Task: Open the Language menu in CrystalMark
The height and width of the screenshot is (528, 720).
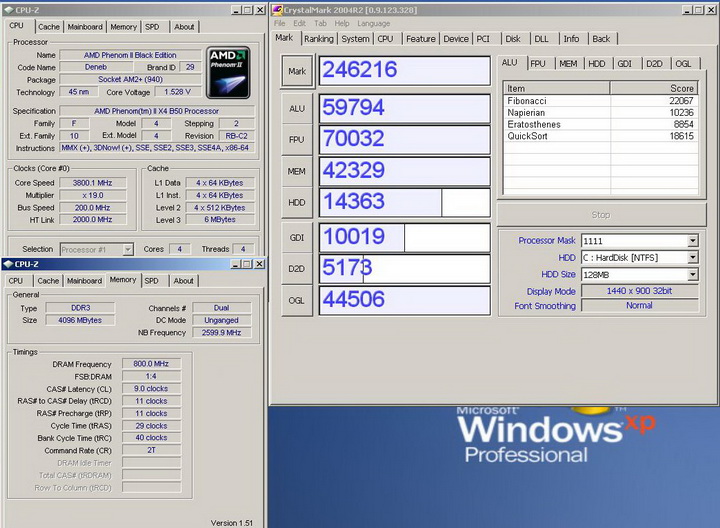Action: coord(373,23)
